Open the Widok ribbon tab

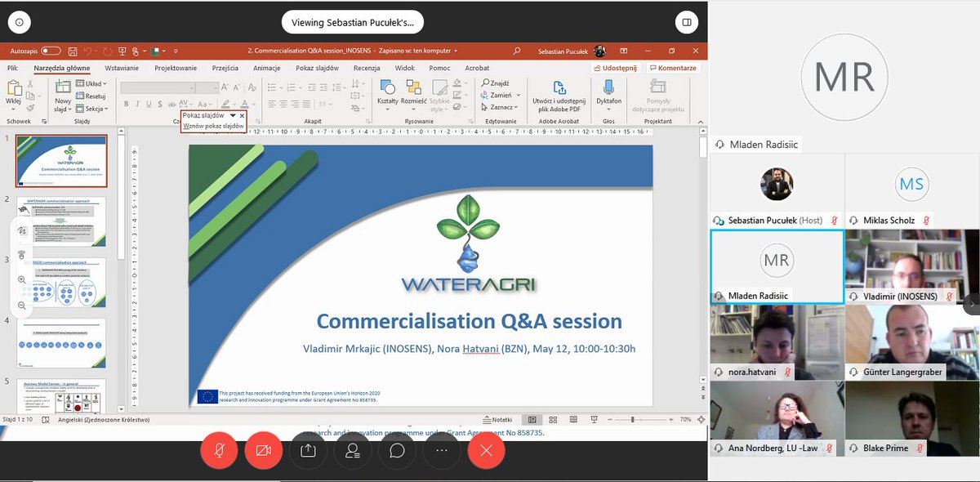click(x=405, y=69)
